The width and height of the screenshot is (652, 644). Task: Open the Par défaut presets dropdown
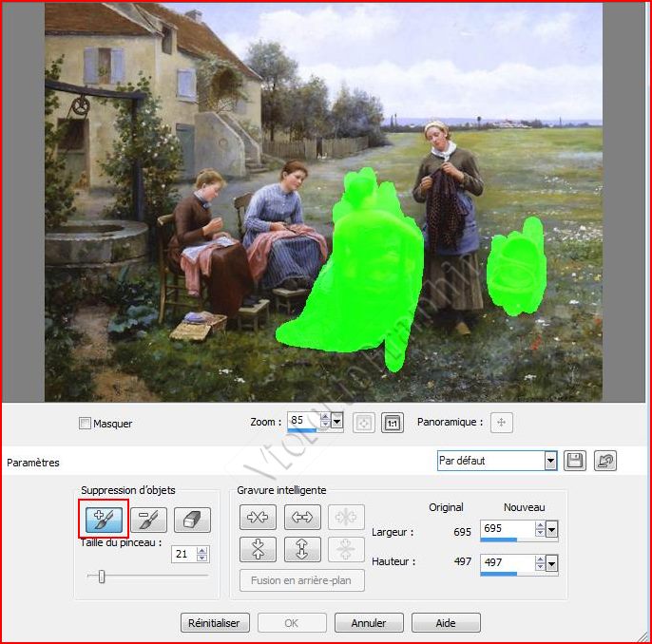click(550, 461)
